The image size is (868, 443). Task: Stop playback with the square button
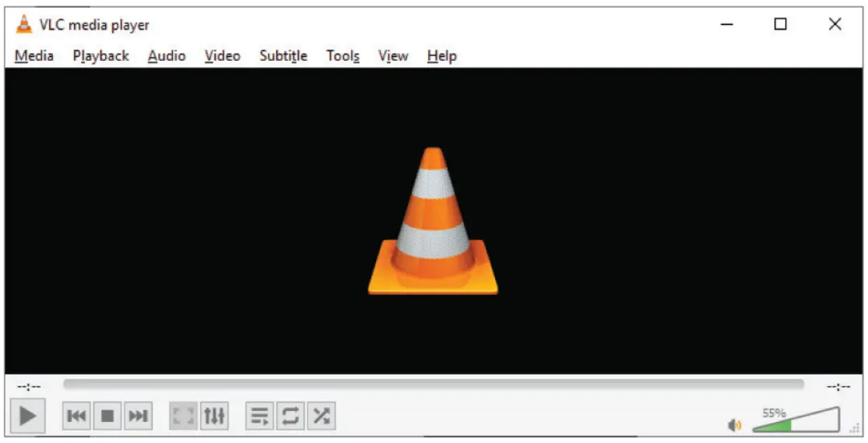[x=107, y=416]
